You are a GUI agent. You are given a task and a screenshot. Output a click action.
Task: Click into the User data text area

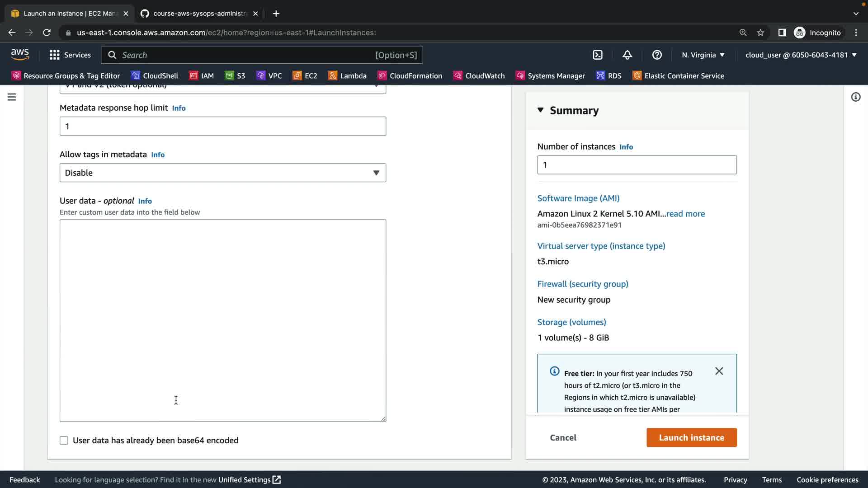click(222, 320)
